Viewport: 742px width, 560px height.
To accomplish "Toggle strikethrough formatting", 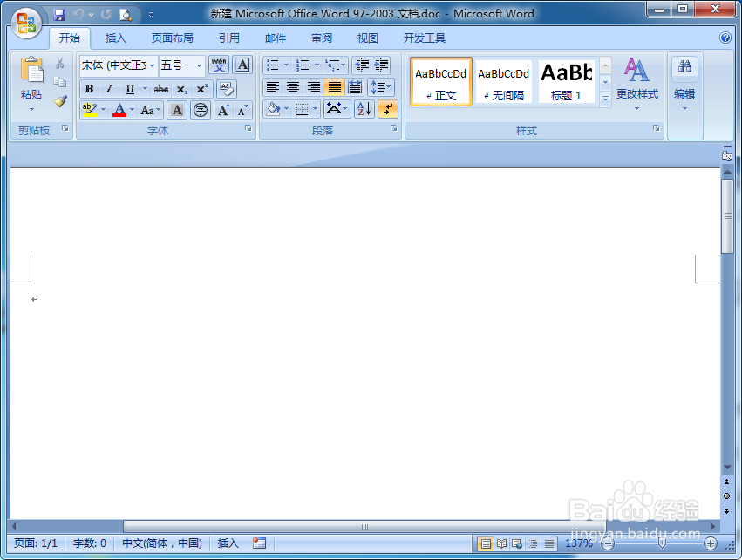I will pyautogui.click(x=161, y=88).
